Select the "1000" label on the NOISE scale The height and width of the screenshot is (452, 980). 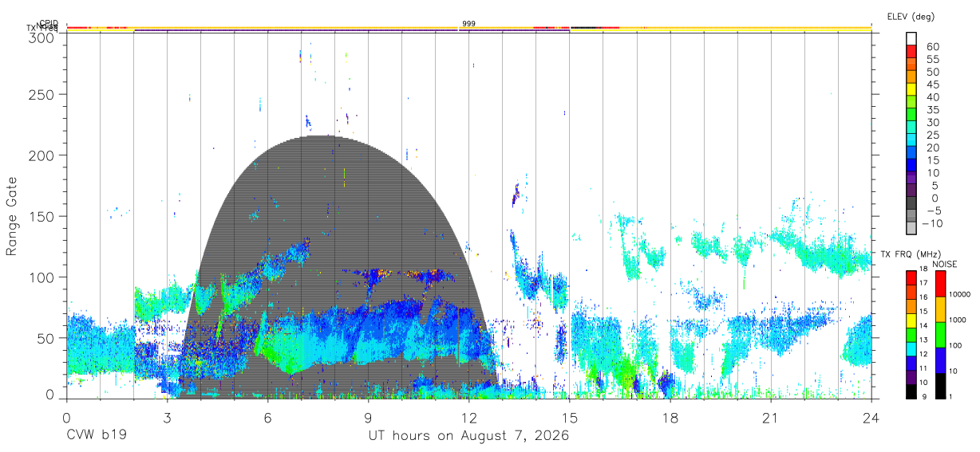pyautogui.click(x=958, y=320)
